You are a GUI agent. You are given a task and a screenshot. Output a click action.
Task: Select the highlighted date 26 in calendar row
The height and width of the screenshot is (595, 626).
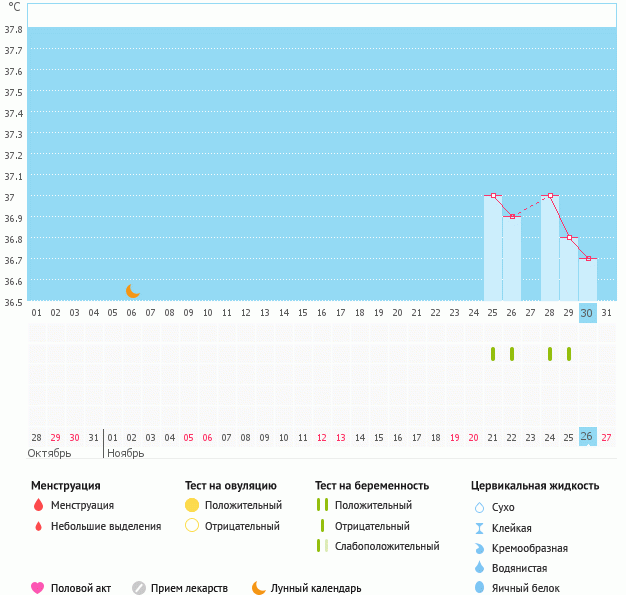pos(588,437)
